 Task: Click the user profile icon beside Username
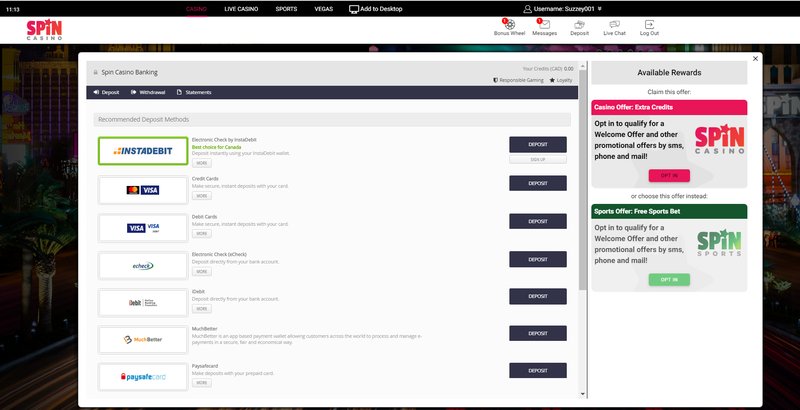click(x=528, y=9)
